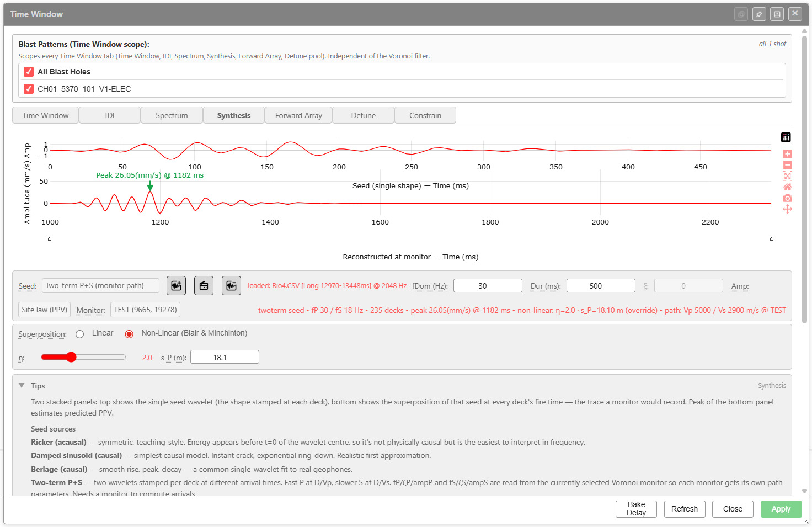Uncheck the CH01_5370_101_V1-ELEC pattern

coord(29,89)
